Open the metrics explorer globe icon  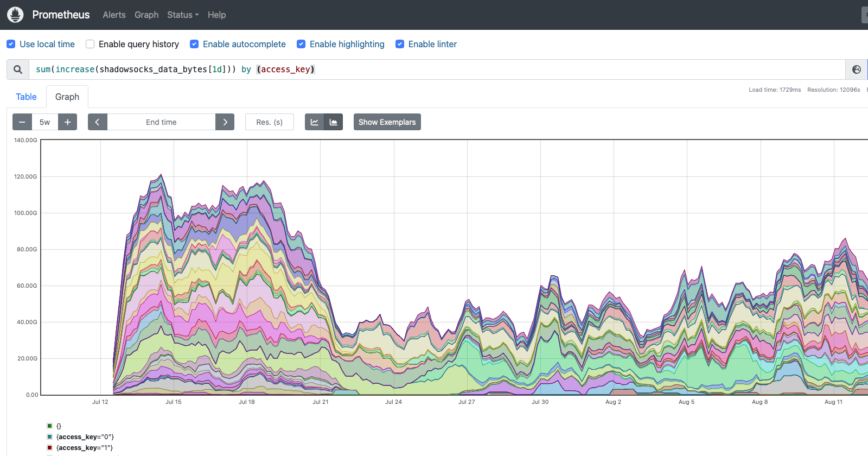click(x=857, y=69)
